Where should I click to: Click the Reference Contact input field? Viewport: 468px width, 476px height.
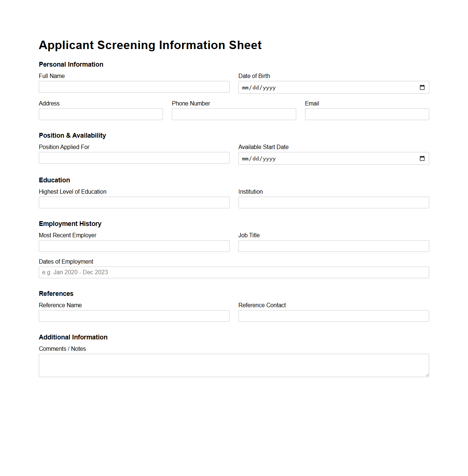coord(333,316)
